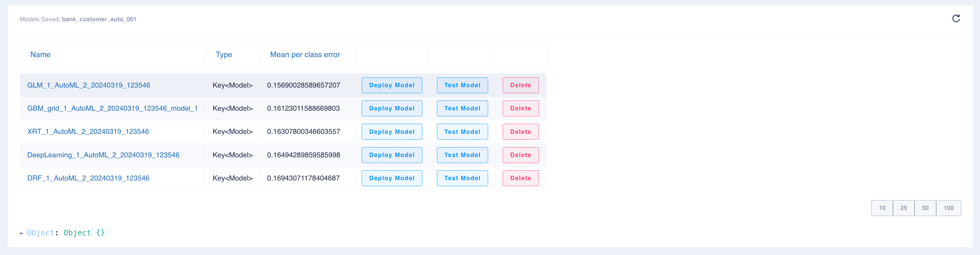Deploy the GLM_1_AutoML model
This screenshot has width=980, height=255.
(x=392, y=85)
